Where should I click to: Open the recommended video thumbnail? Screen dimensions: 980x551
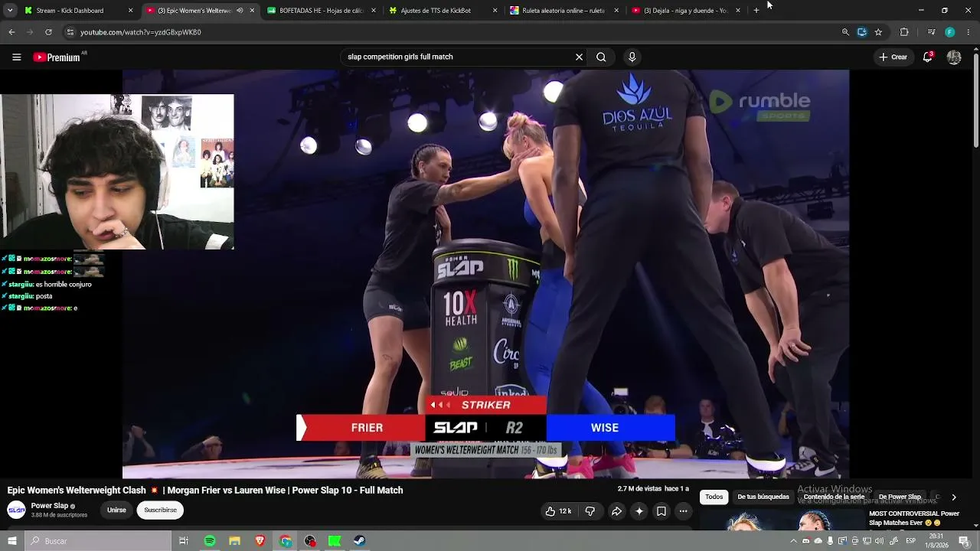tap(781, 520)
